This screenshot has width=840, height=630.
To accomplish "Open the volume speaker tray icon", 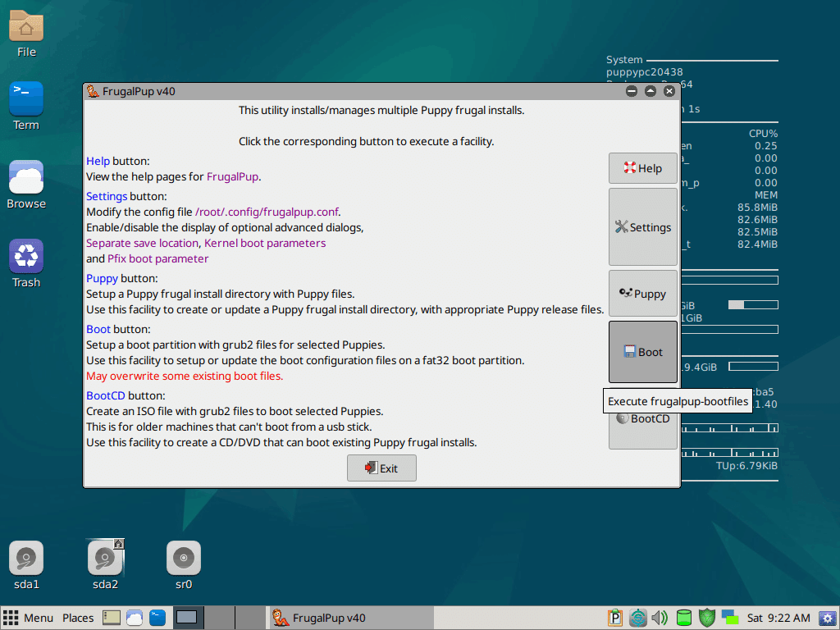I will click(660, 618).
